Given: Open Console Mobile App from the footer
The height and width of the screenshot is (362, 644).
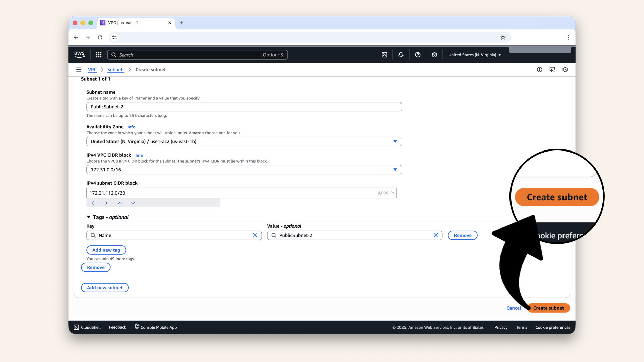Looking at the screenshot, I should pos(156,327).
